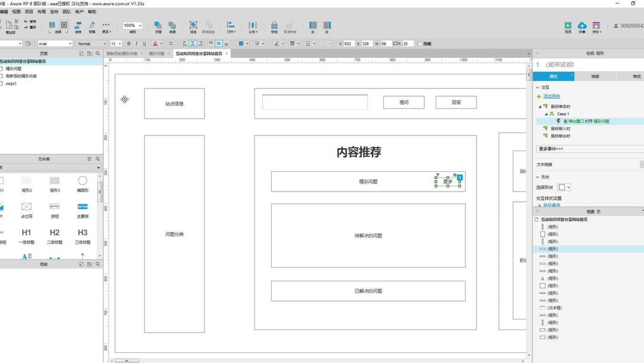Click the 更多事件>>> button
Screen dimensions: 644x363
[x=552, y=149]
